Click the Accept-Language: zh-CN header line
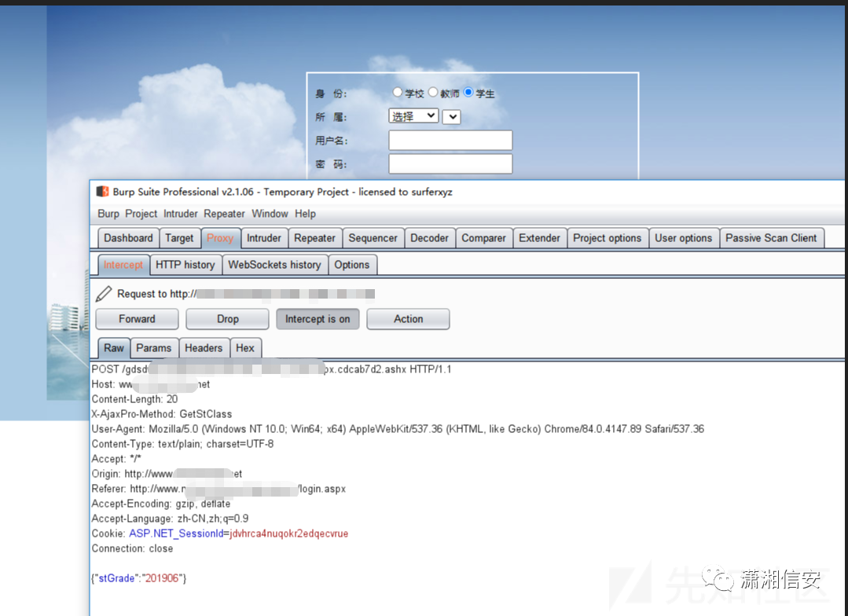 171,518
